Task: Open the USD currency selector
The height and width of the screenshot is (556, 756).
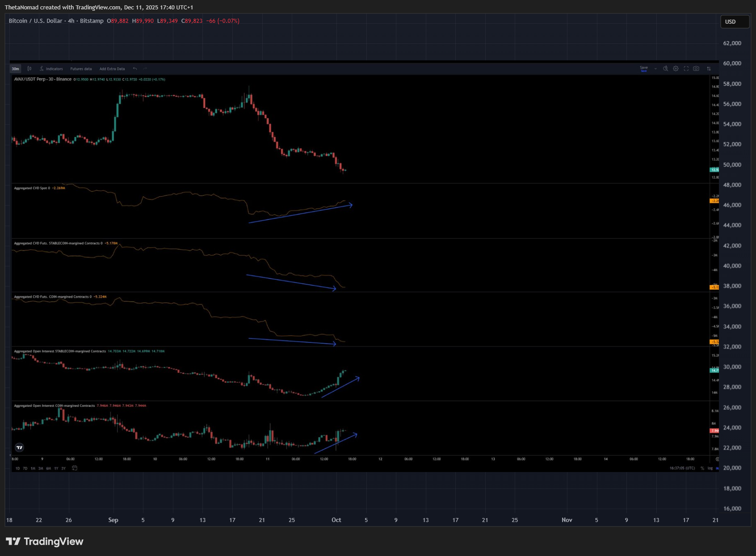Action: 735,21
